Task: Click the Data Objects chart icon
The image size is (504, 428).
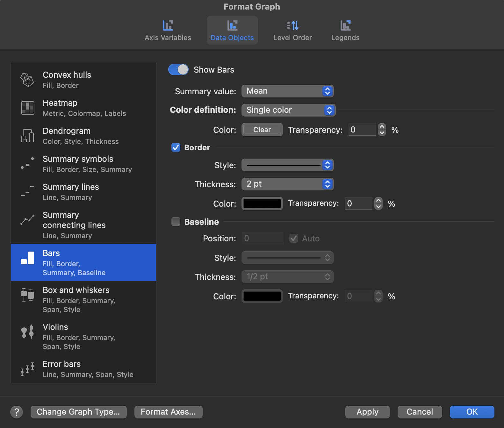Action: tap(232, 25)
